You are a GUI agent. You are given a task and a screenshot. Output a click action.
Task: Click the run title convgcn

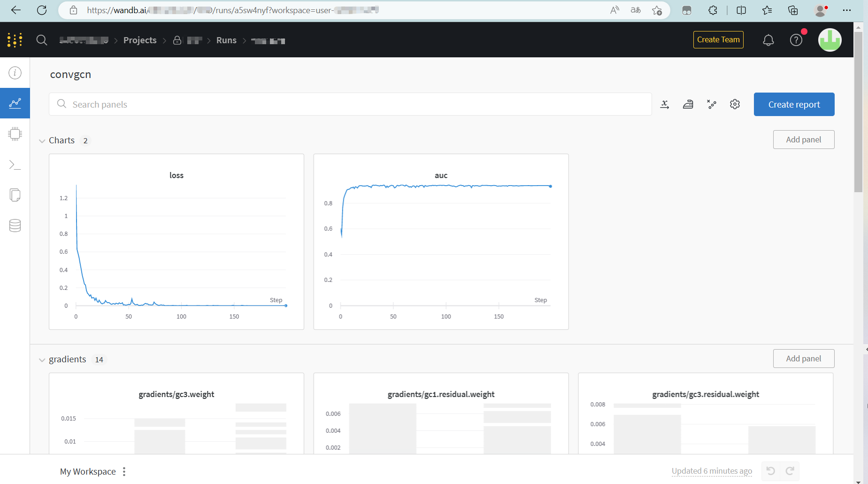pos(70,74)
